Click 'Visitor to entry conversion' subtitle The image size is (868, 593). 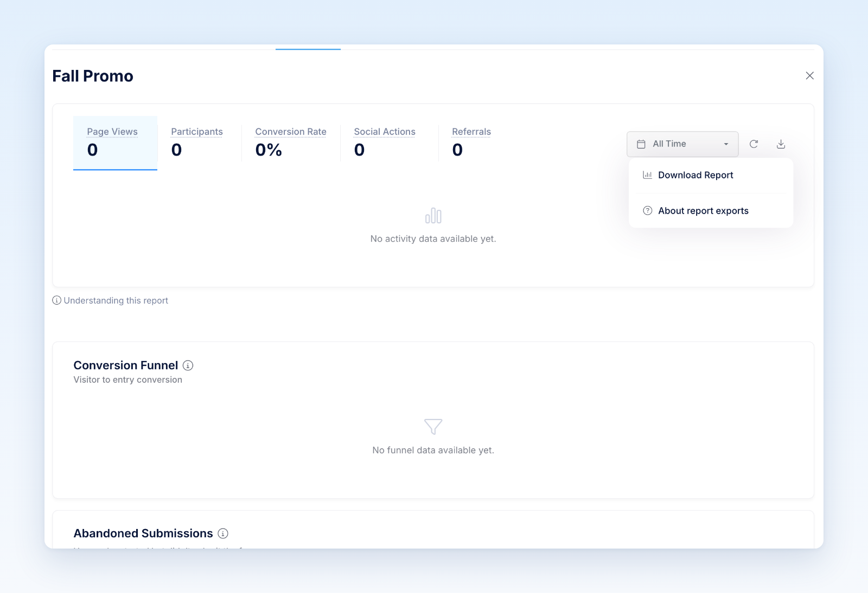tap(128, 379)
